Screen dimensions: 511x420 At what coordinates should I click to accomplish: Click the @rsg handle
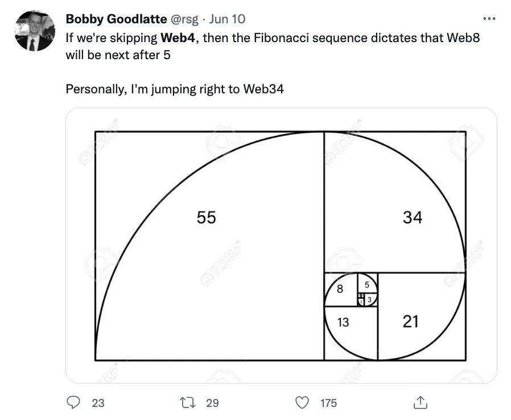(x=185, y=19)
